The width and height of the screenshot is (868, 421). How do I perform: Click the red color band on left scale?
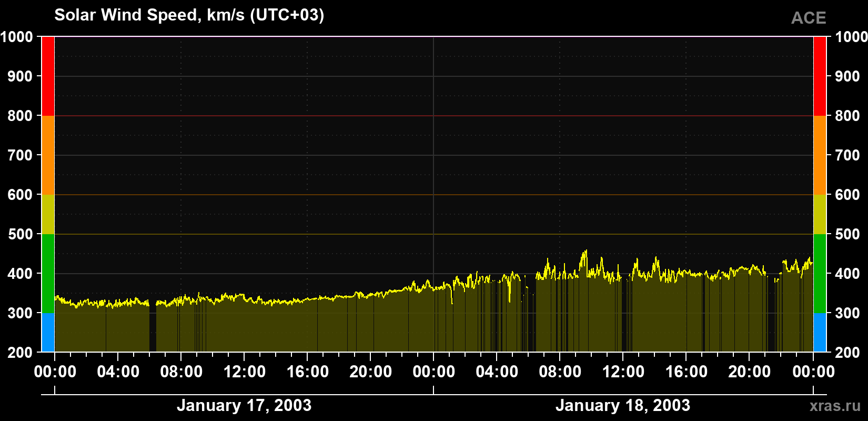click(x=48, y=76)
